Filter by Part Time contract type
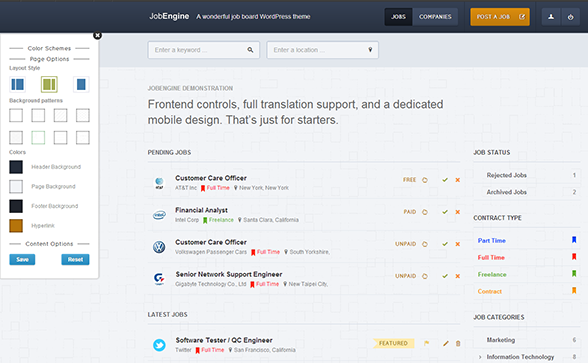The height and width of the screenshot is (363, 588). tap(492, 241)
